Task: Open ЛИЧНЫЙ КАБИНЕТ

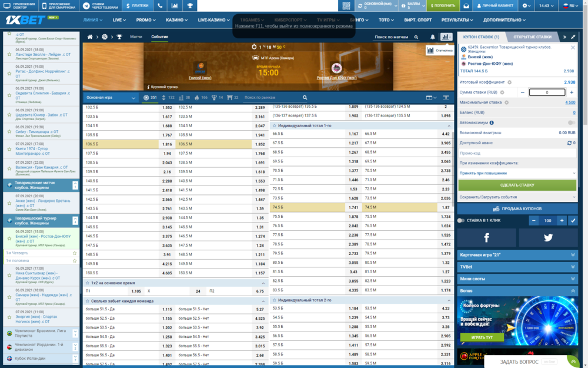Action: [495, 6]
